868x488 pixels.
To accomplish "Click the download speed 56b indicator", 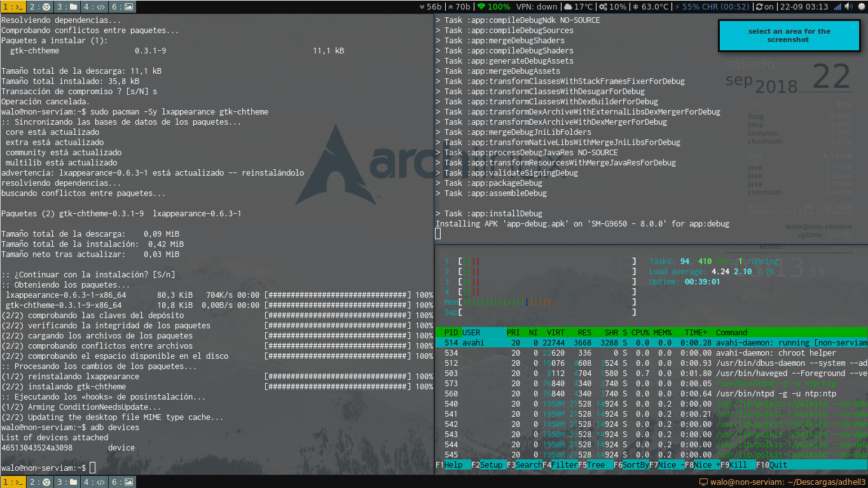I will pyautogui.click(x=431, y=6).
